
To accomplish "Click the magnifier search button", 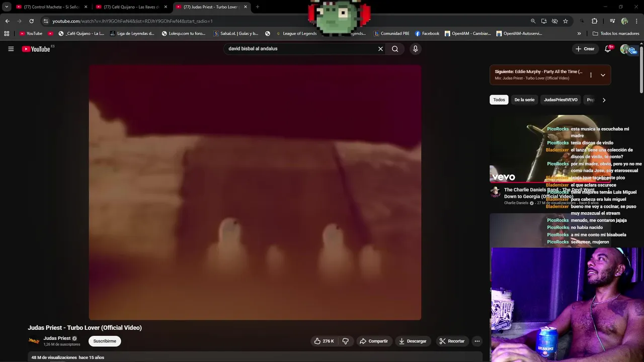I will 395,49.
